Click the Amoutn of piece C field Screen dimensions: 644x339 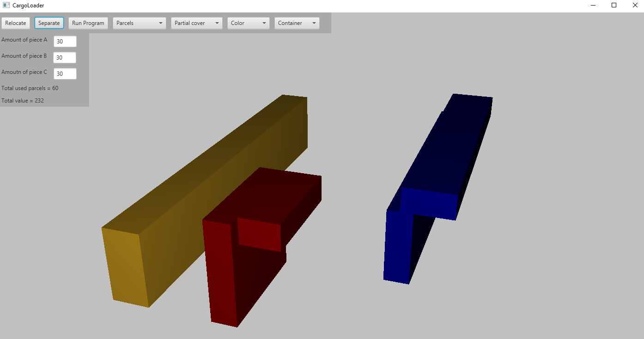tap(65, 73)
